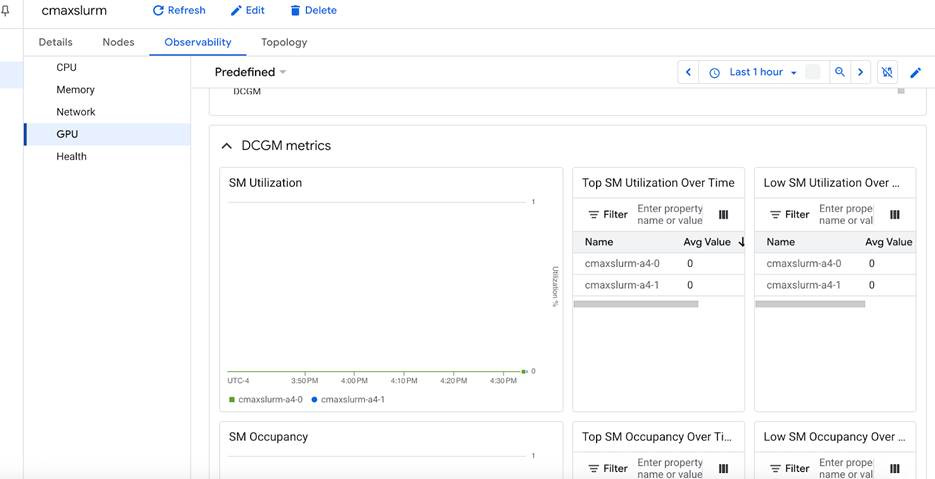The width and height of the screenshot is (935, 479).
Task: Select GPU in the metrics sidebar
Action: point(107,134)
